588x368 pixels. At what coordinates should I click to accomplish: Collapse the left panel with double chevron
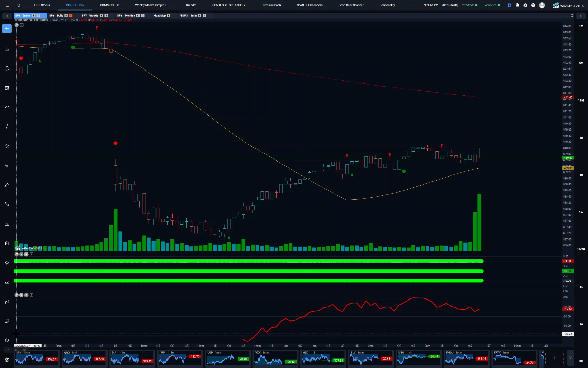pyautogui.click(x=7, y=16)
